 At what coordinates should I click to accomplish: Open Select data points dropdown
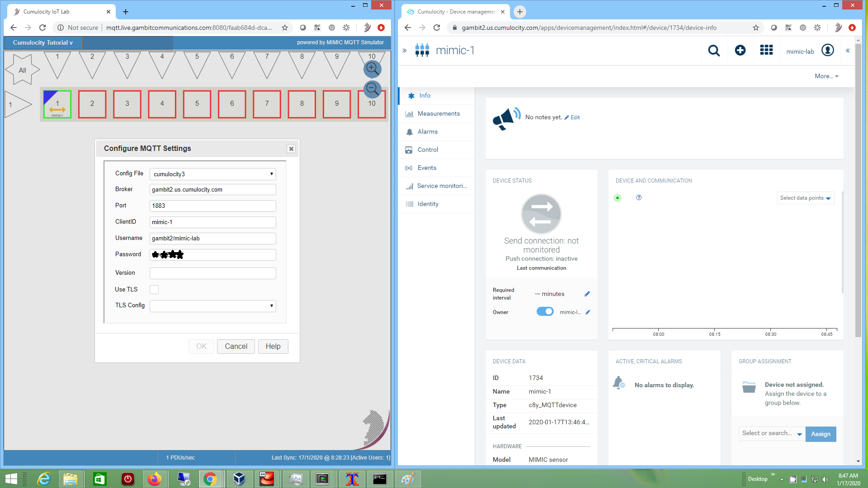[806, 198]
